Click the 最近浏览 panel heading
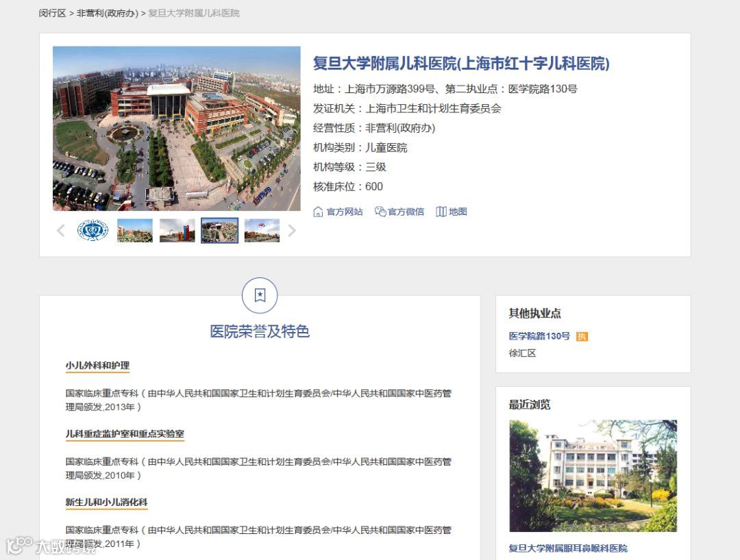Image resolution: width=740 pixels, height=560 pixels. pos(530,405)
